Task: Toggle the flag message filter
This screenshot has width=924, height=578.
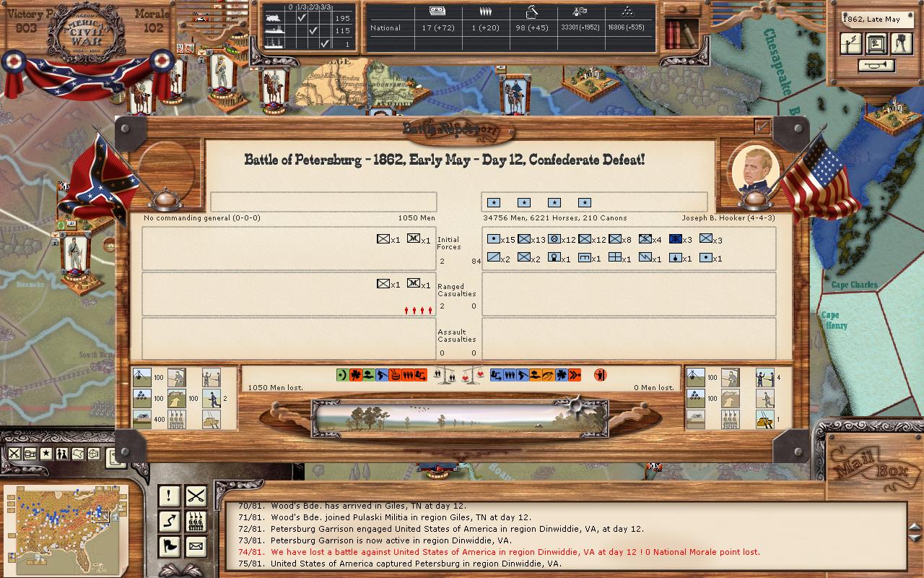Action: [169, 545]
